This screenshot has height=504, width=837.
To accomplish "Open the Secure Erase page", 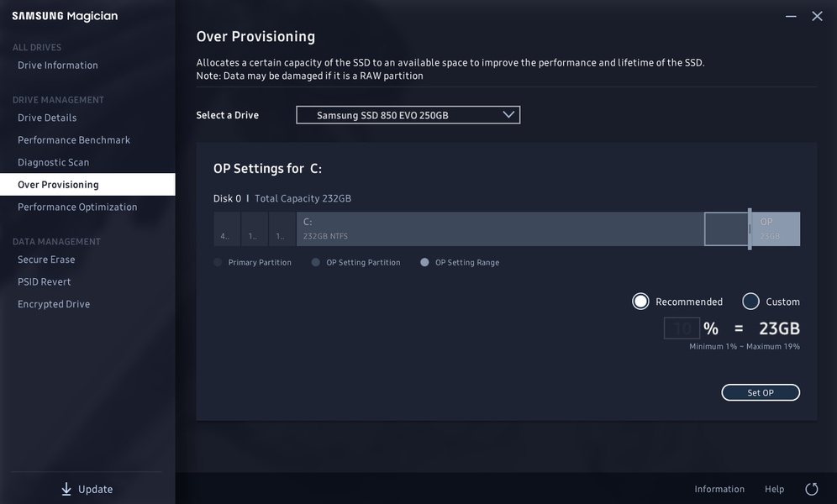I will tap(46, 260).
